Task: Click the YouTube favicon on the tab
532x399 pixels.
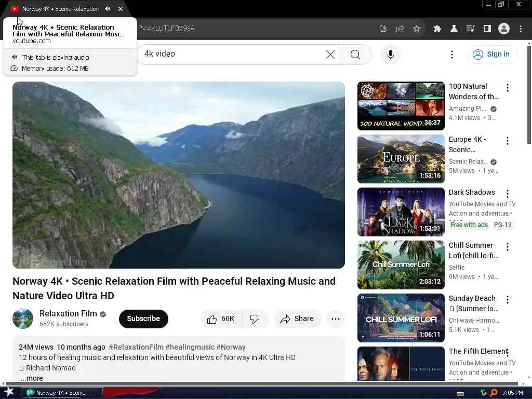Action: [14, 9]
